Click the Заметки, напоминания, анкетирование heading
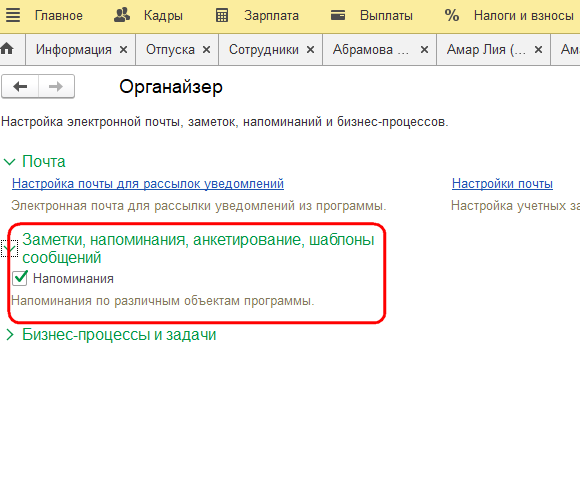The width and height of the screenshot is (580, 487). coord(198,248)
